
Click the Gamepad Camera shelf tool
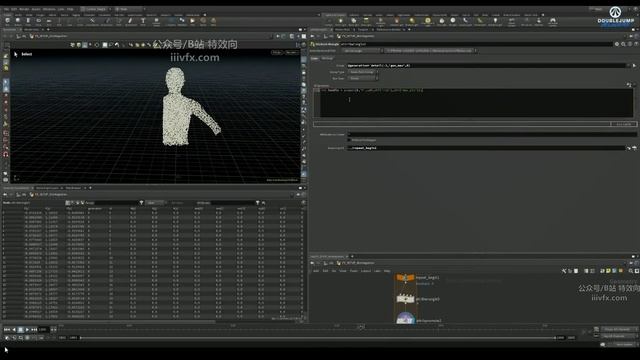click(553, 22)
